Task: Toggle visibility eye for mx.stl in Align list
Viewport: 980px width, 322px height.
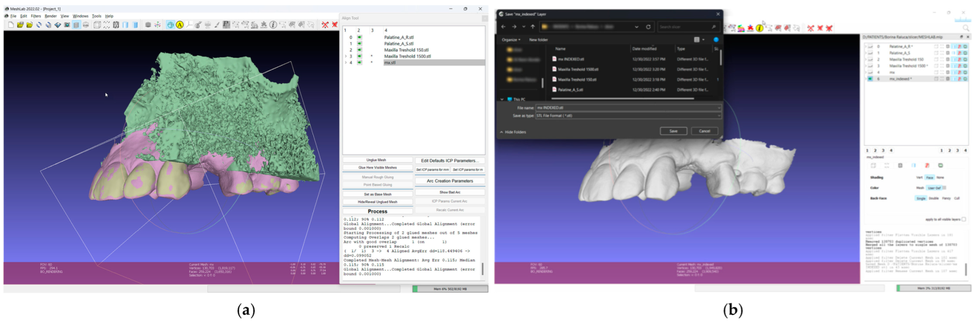Action: pyautogui.click(x=360, y=63)
